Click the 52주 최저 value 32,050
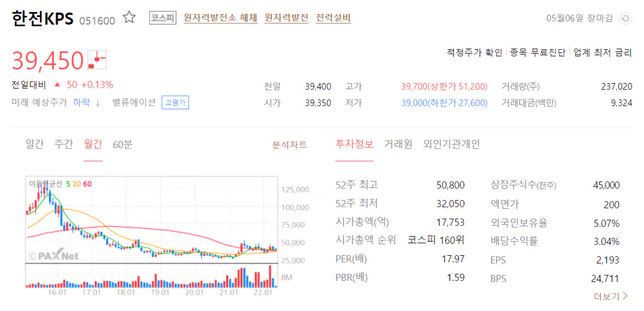Screen dimensions: 644x311 click(451, 204)
